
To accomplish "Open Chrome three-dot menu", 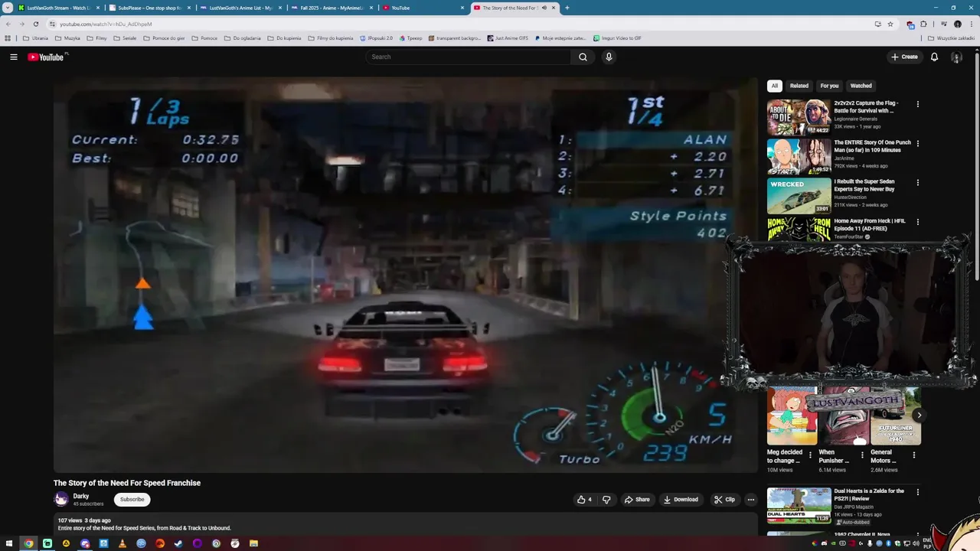I will (x=972, y=24).
